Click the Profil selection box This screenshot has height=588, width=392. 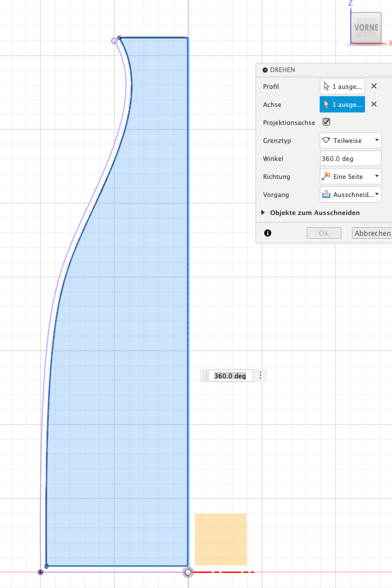[x=342, y=86]
